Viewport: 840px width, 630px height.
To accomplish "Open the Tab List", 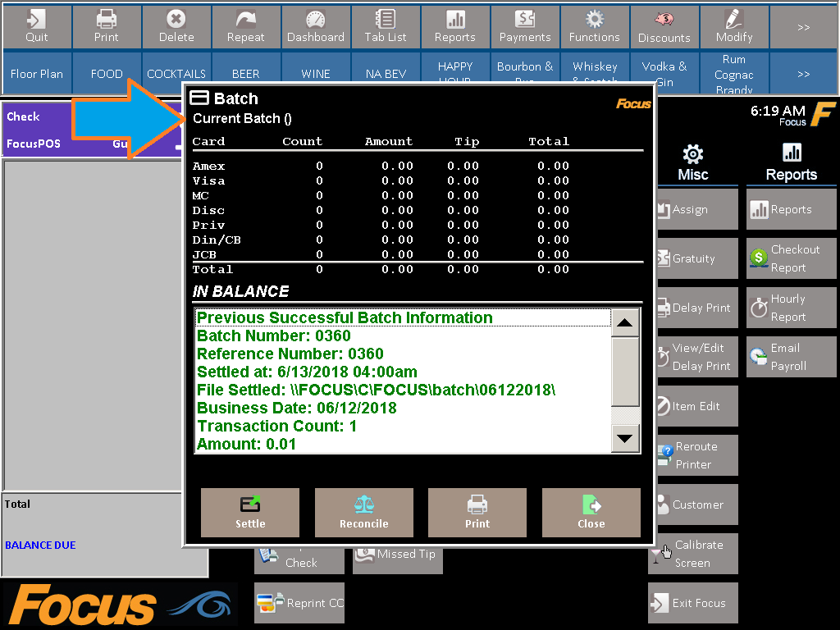I will pos(386,27).
